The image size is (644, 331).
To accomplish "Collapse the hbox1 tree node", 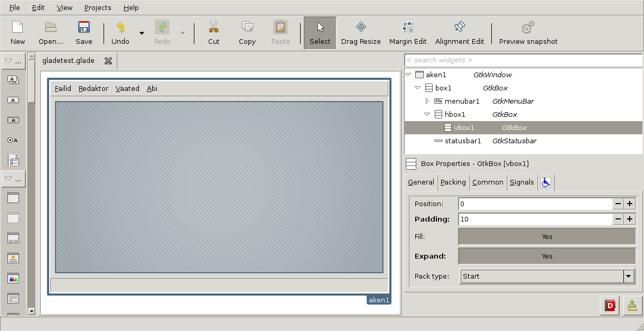I will point(427,114).
